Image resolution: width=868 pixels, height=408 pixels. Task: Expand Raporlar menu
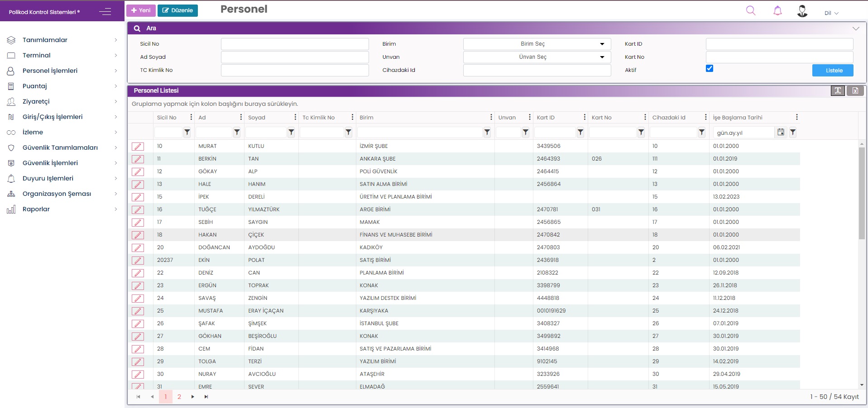click(62, 209)
